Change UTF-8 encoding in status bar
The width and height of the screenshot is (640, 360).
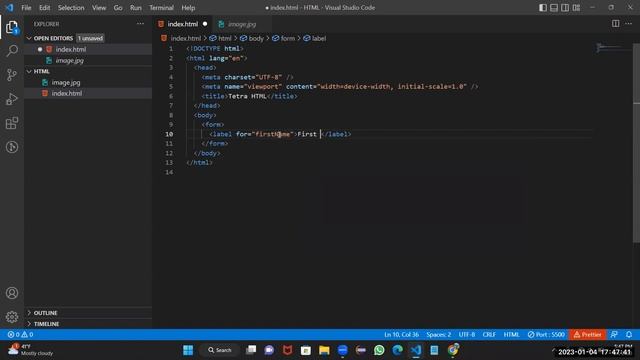(467, 335)
